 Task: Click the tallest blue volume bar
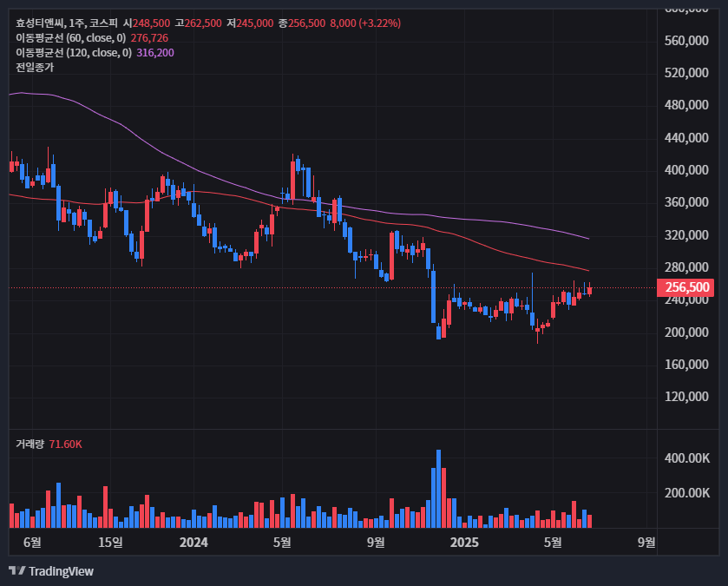click(x=439, y=489)
